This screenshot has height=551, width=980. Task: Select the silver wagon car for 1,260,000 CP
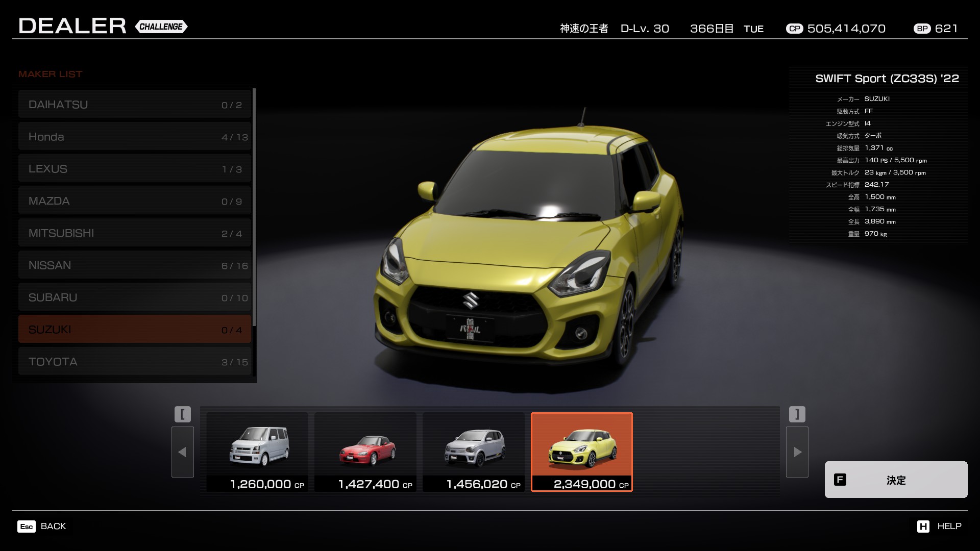click(257, 452)
